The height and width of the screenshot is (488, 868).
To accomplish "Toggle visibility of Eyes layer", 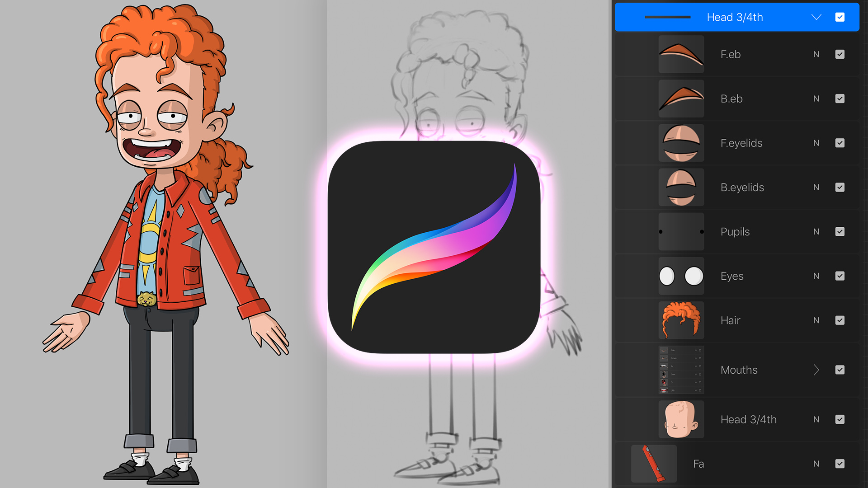I will [x=840, y=276].
